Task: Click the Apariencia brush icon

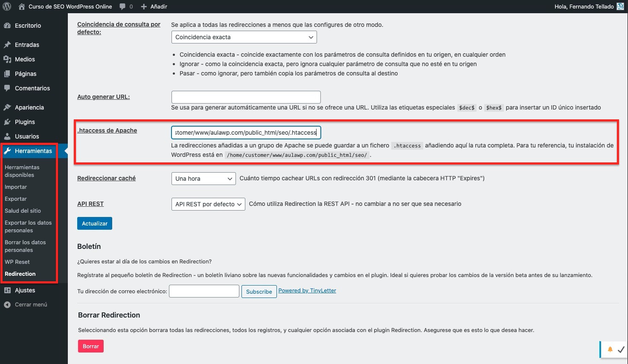Action: (x=7, y=107)
